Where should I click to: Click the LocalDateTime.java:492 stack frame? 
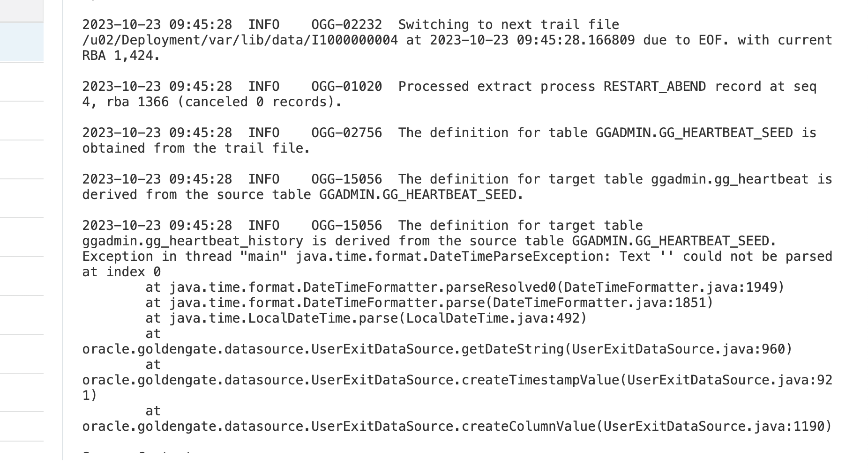click(496, 318)
